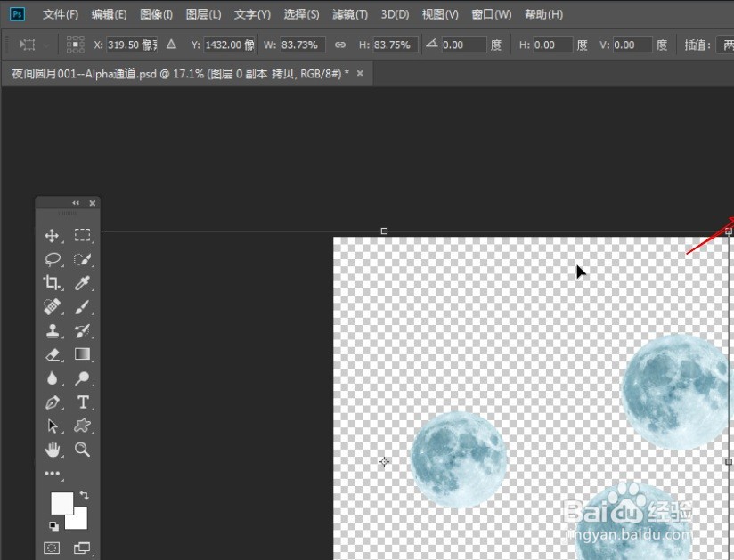This screenshot has width=734, height=560.
Task: Click the rotation angle field
Action: 464,45
